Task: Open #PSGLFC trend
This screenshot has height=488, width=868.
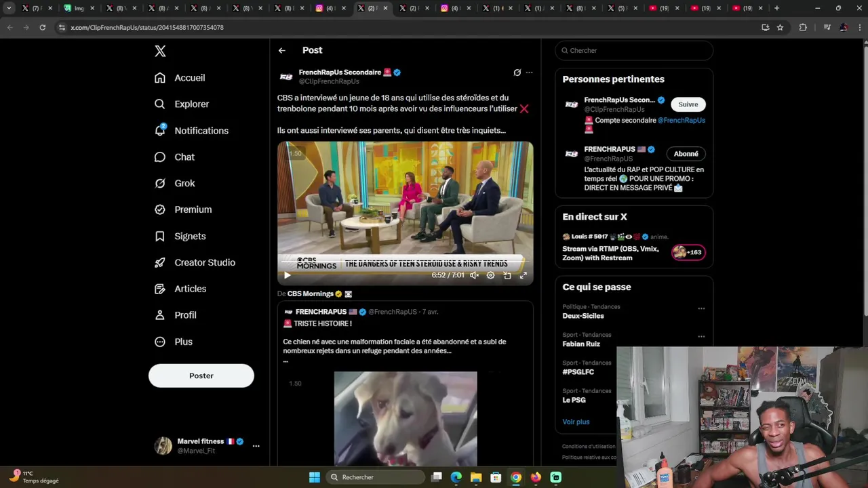Action: (578, 372)
